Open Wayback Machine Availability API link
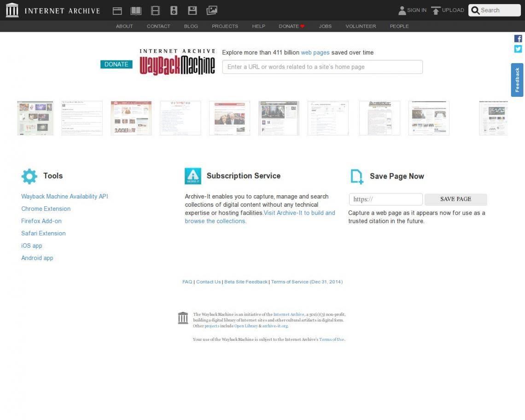The width and height of the screenshot is (525, 420). point(64,197)
